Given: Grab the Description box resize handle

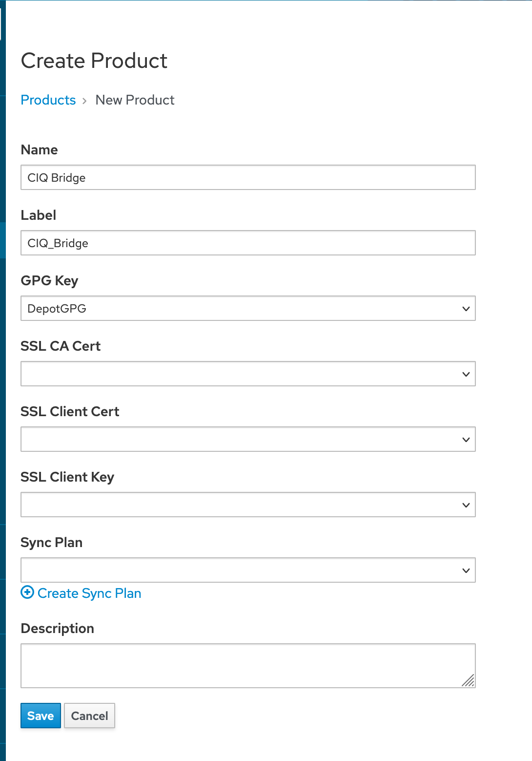Looking at the screenshot, I should tap(468, 680).
